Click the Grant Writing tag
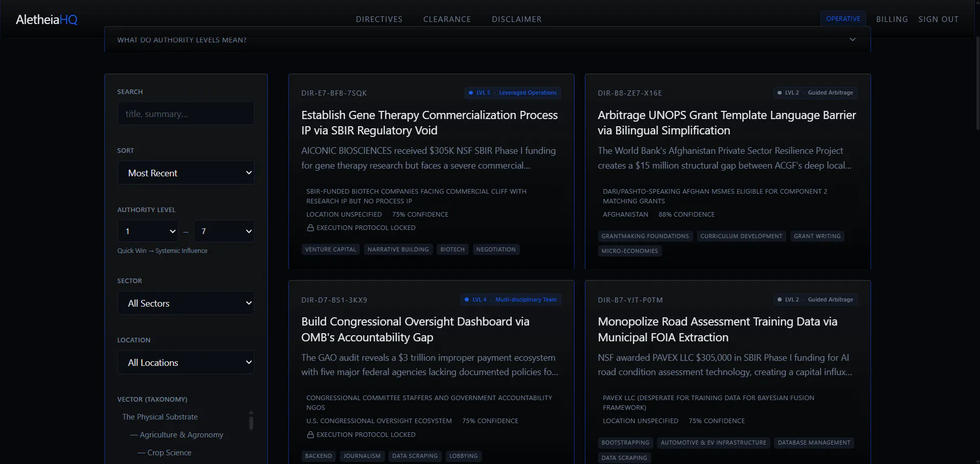This screenshot has height=464, width=980. [x=817, y=236]
